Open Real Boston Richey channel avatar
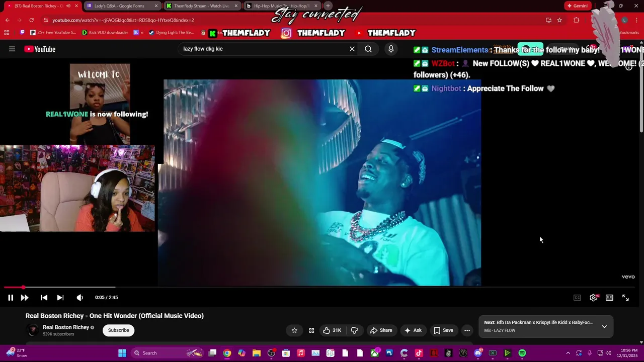The height and width of the screenshot is (362, 644). [x=33, y=330]
